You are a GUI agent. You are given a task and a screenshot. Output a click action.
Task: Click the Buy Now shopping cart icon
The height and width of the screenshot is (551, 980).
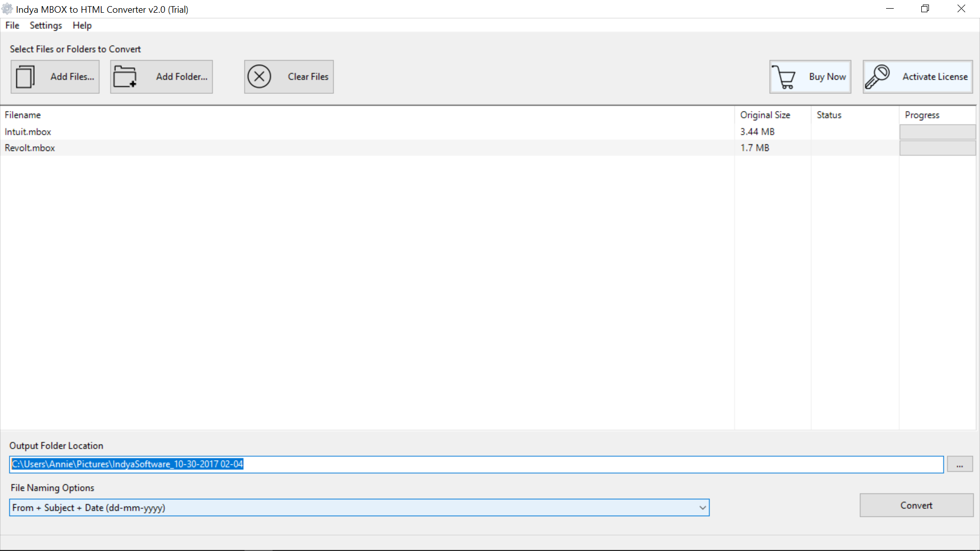(784, 77)
